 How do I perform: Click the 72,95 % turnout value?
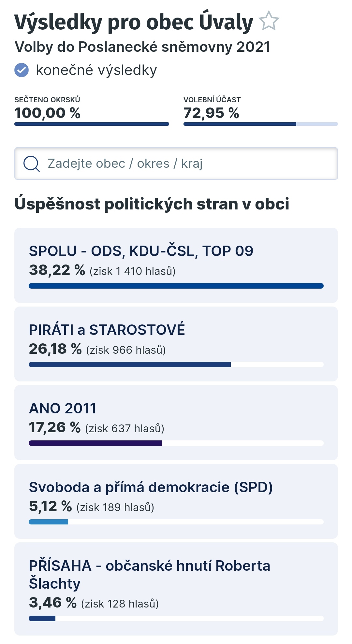click(x=211, y=113)
